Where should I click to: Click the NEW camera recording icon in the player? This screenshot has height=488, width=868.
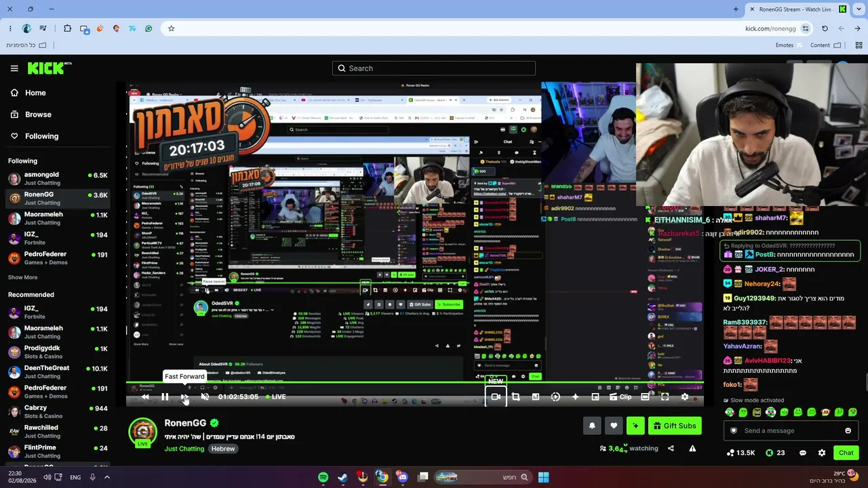pos(496,396)
